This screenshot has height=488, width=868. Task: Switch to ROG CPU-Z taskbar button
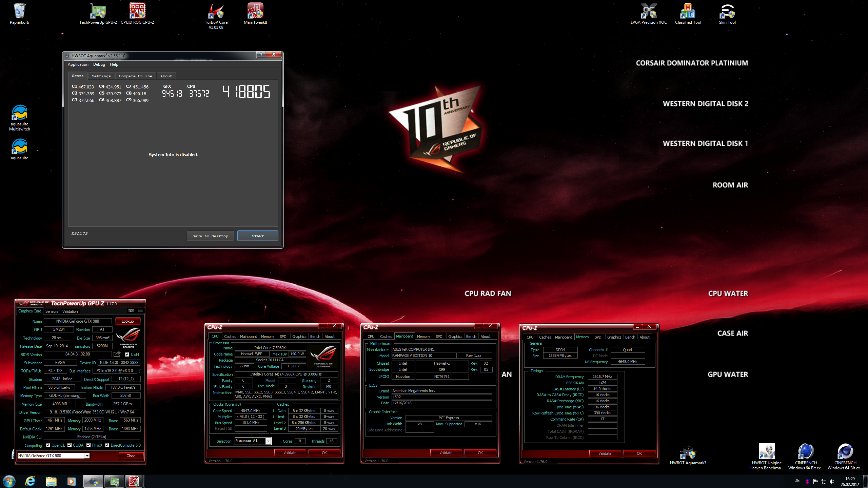click(x=134, y=481)
